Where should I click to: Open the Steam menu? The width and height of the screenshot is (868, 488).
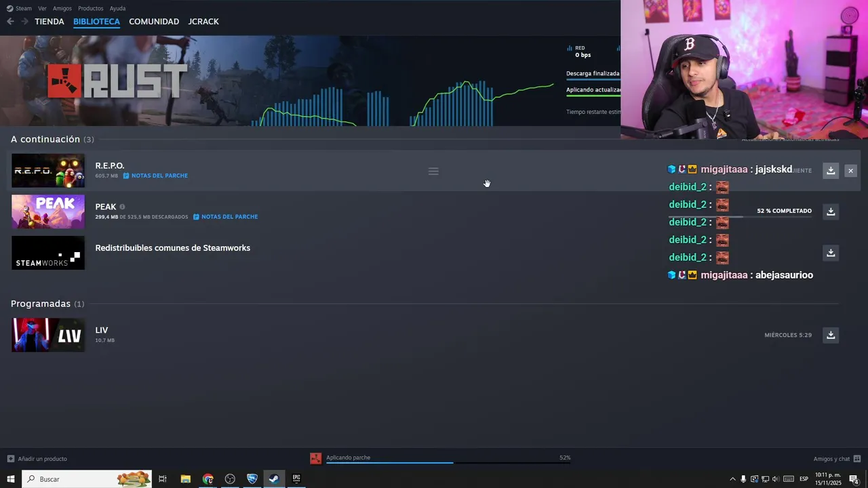click(20, 8)
